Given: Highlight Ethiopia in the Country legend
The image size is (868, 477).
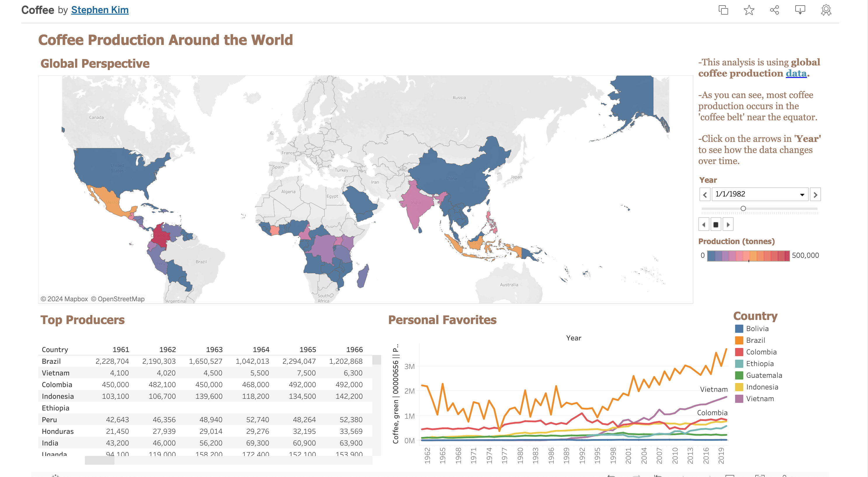Looking at the screenshot, I should pyautogui.click(x=759, y=363).
